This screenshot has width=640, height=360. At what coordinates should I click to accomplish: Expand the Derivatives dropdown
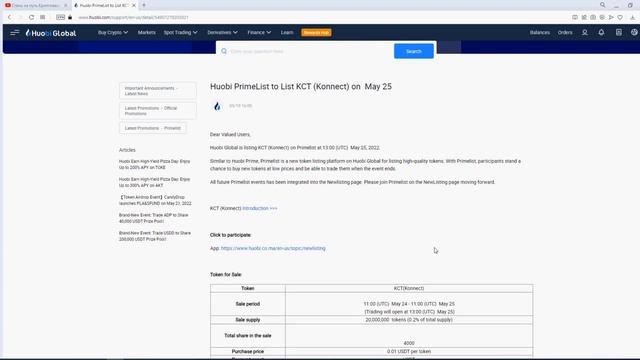point(222,32)
